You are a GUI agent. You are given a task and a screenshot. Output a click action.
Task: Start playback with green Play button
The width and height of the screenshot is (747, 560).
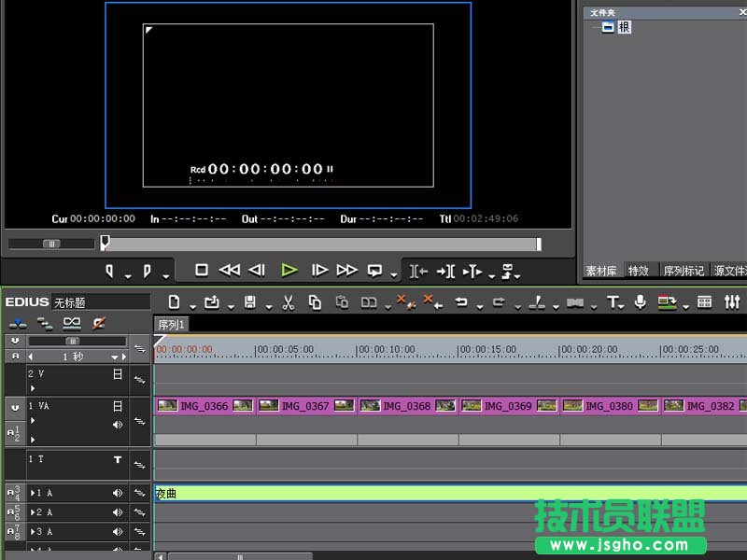(x=289, y=271)
